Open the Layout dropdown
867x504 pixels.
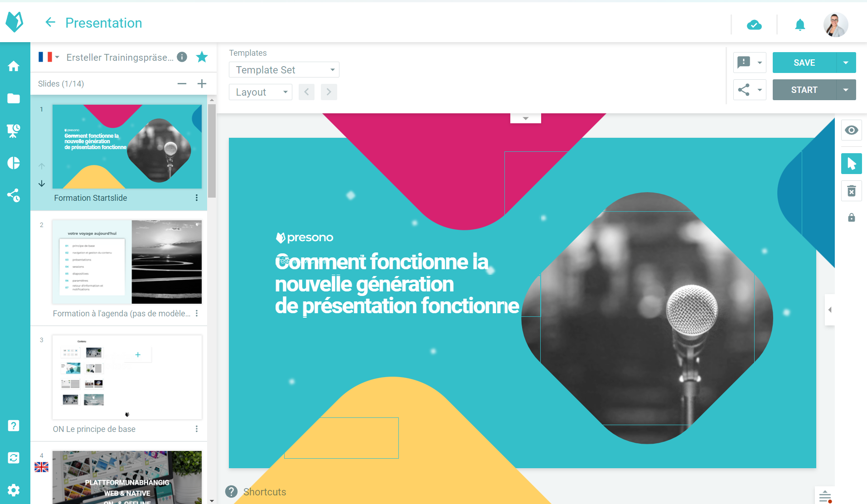click(x=261, y=92)
